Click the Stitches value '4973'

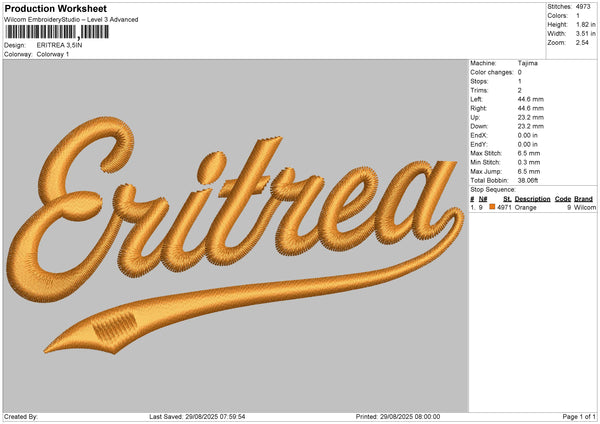[x=583, y=7]
